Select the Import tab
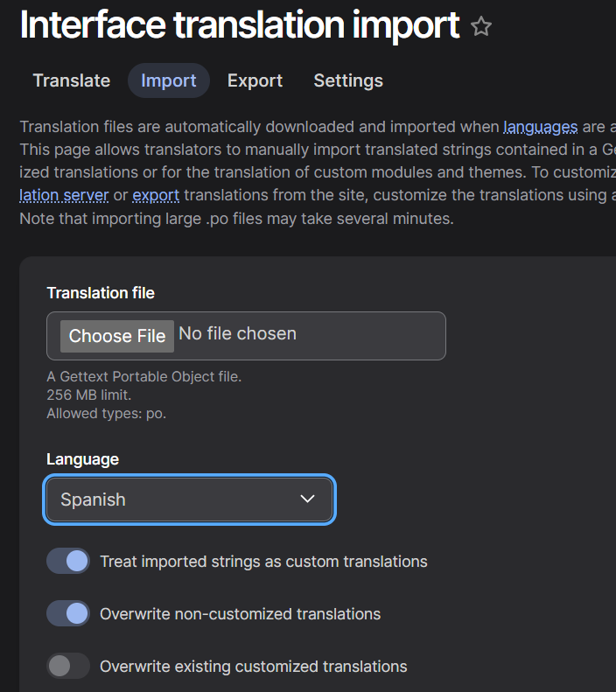The width and height of the screenshot is (616, 692). (169, 80)
